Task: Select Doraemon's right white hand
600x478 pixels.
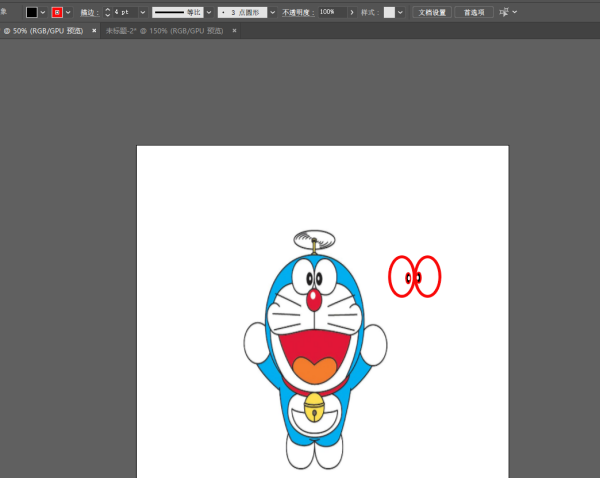Action: click(x=374, y=345)
